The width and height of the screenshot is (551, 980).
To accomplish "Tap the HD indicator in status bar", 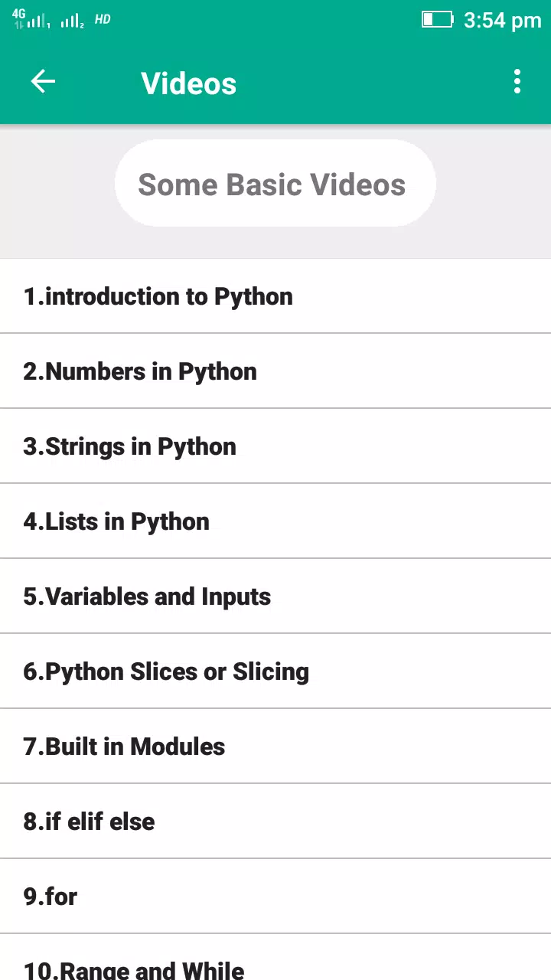I will 103,19.
